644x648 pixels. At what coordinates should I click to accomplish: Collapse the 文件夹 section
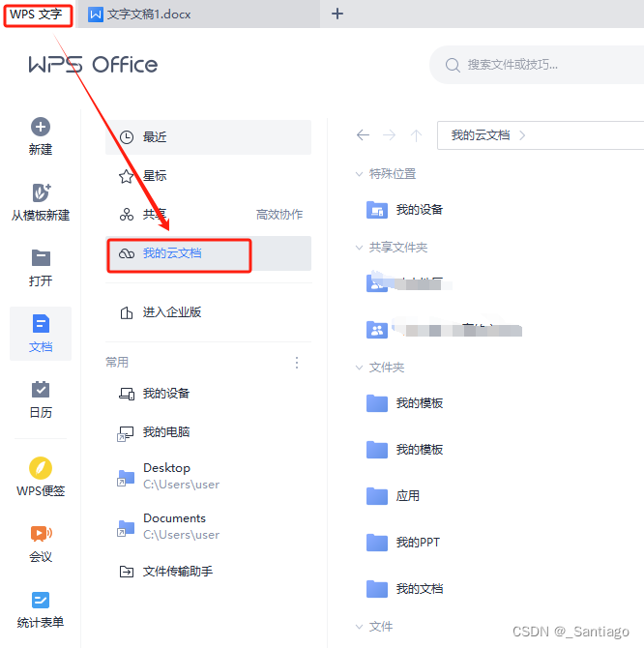point(359,368)
